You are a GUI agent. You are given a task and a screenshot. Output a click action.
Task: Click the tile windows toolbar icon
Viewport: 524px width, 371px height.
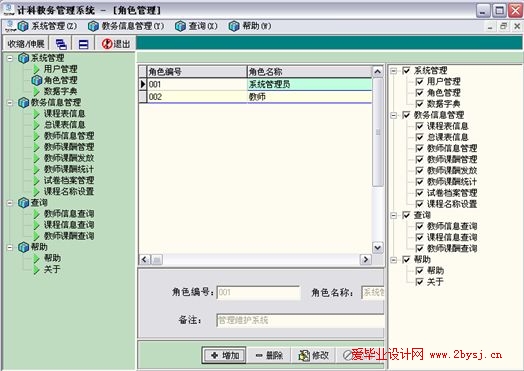coord(83,44)
